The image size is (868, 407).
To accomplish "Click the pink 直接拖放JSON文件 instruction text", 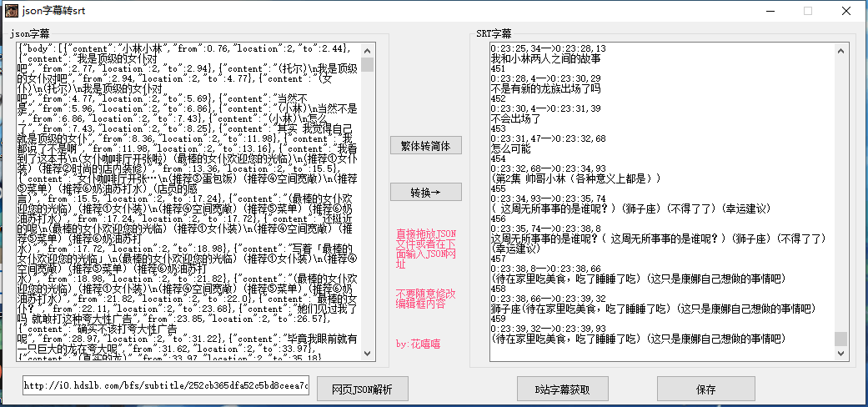I will [426, 249].
